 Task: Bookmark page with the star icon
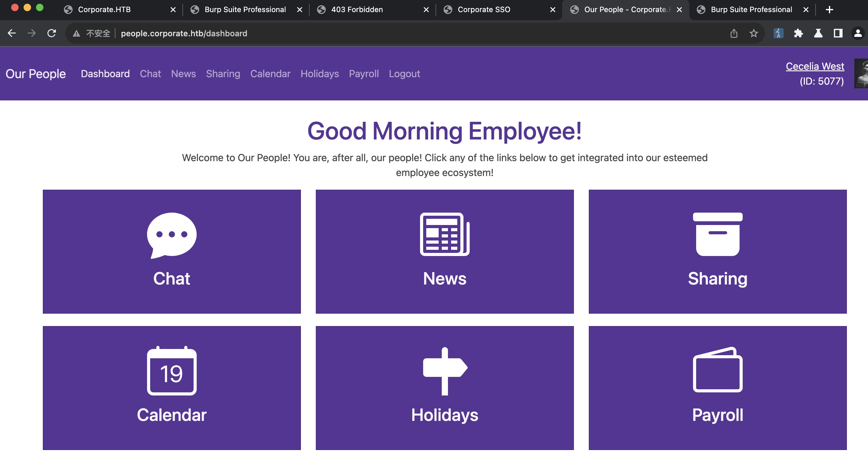[754, 33]
